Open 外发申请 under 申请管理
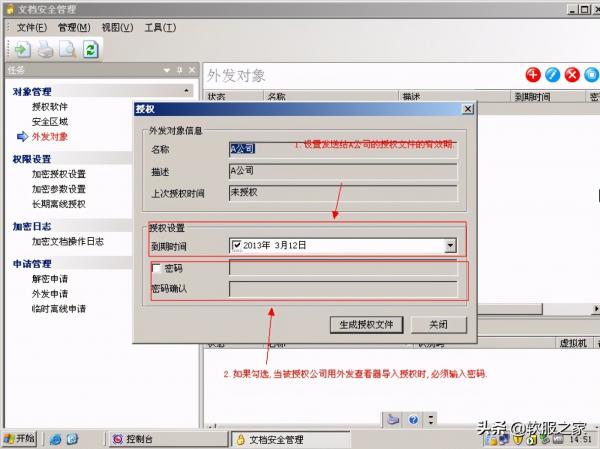Image resolution: width=600 pixels, height=449 pixels. [x=50, y=294]
